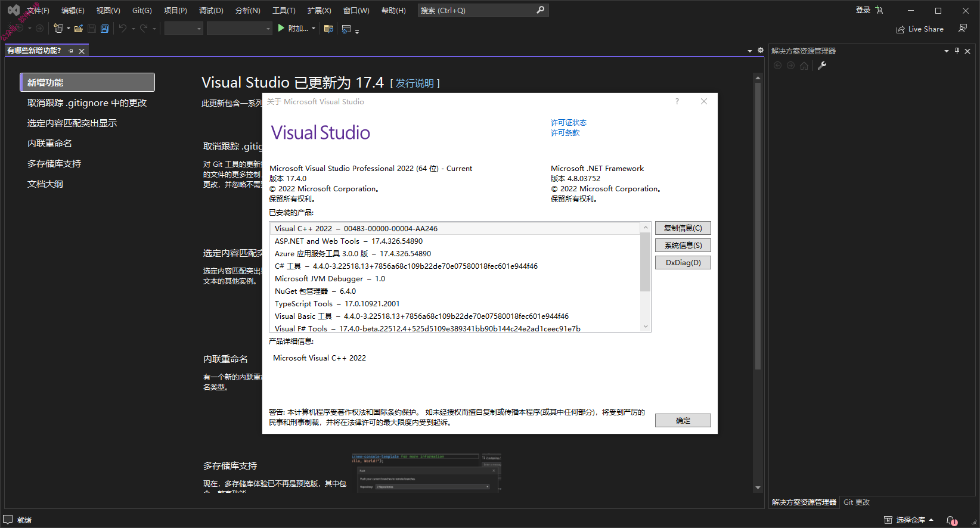Open the Undo history dropdown arrow

133,29
